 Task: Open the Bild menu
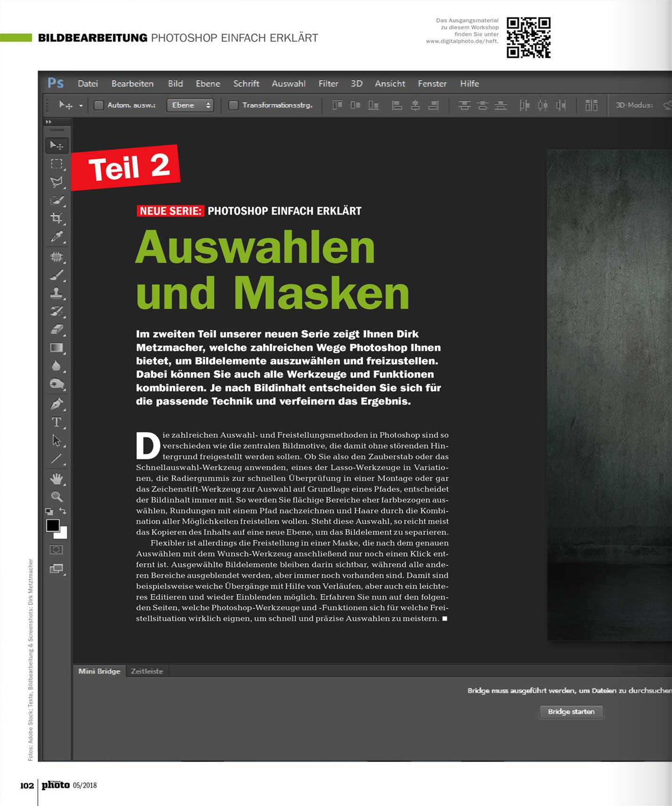pos(175,83)
